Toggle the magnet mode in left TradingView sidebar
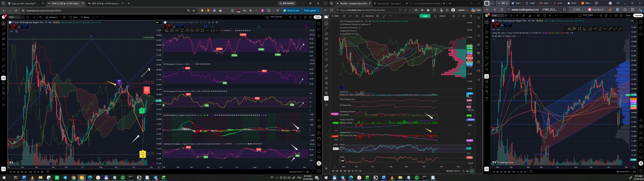The width and height of the screenshot is (644, 181). [x=4, y=78]
